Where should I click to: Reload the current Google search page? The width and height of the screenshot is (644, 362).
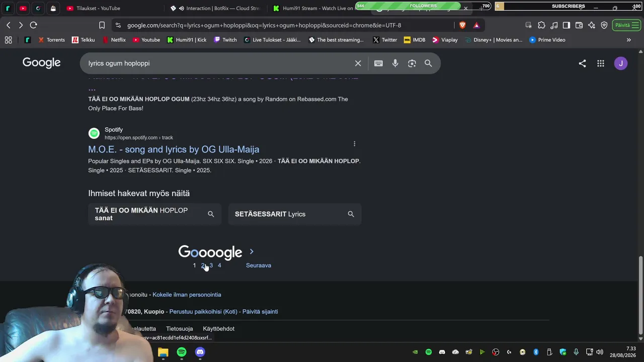coord(34,25)
